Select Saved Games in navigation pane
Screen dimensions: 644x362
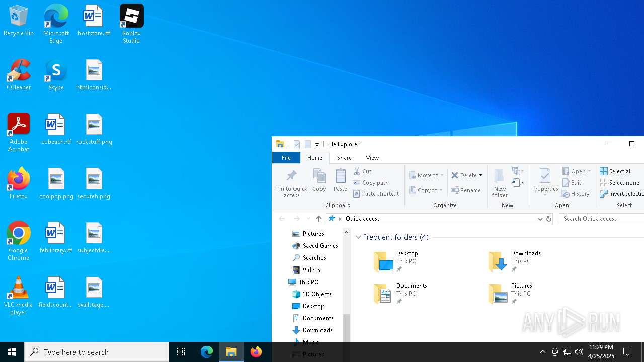(315, 246)
